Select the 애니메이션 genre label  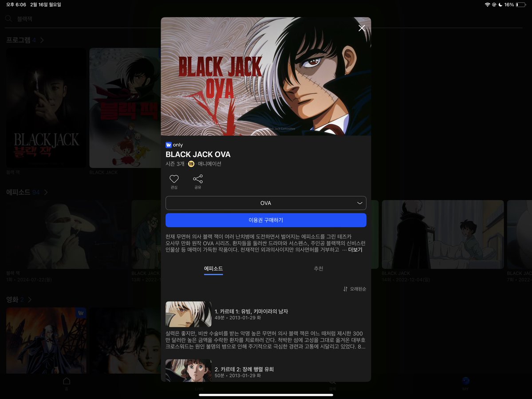209,164
